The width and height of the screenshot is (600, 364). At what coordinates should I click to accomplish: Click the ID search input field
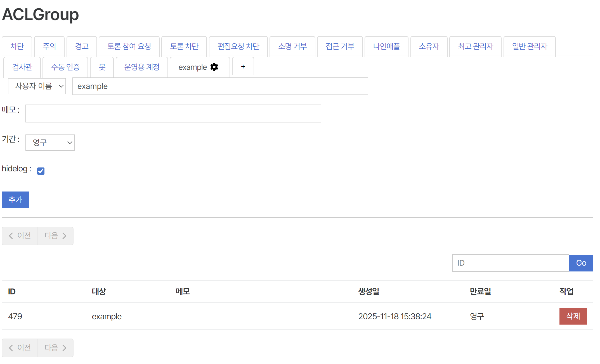(x=510, y=263)
